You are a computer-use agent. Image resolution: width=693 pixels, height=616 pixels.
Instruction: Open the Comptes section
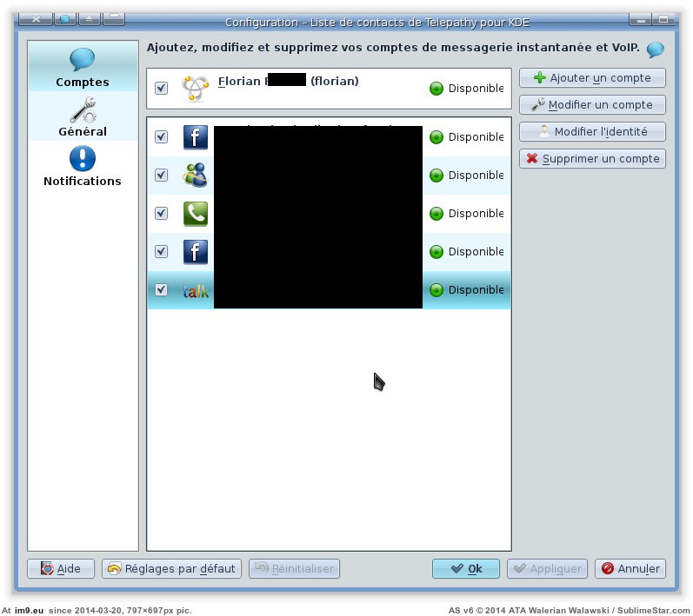click(83, 67)
